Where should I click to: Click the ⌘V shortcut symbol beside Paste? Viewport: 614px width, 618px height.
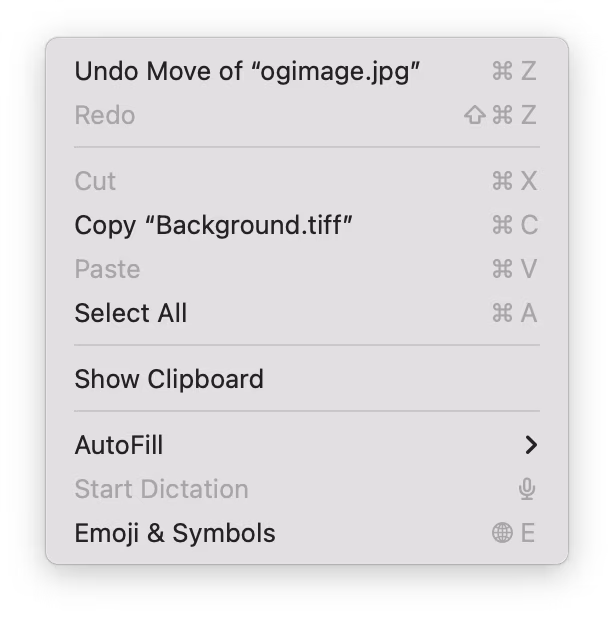pyautogui.click(x=514, y=269)
